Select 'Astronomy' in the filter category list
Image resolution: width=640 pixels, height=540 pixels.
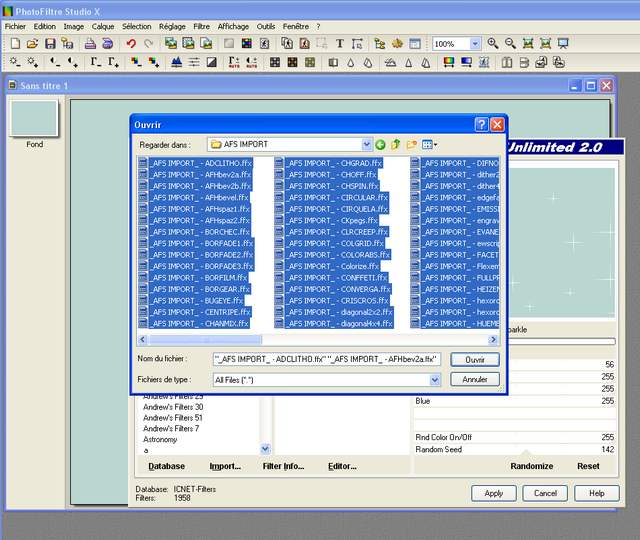point(160,440)
